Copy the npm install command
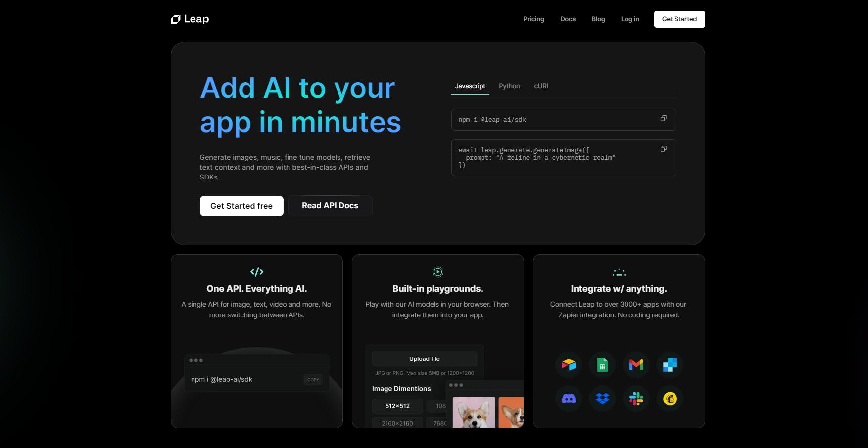Viewport: 868px width, 448px height. tap(663, 118)
